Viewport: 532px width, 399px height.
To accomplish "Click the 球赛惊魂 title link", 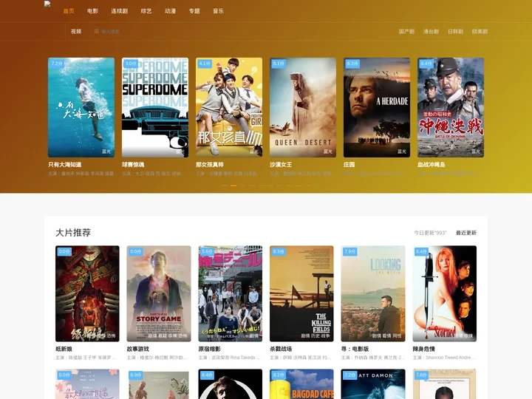I will point(133,165).
